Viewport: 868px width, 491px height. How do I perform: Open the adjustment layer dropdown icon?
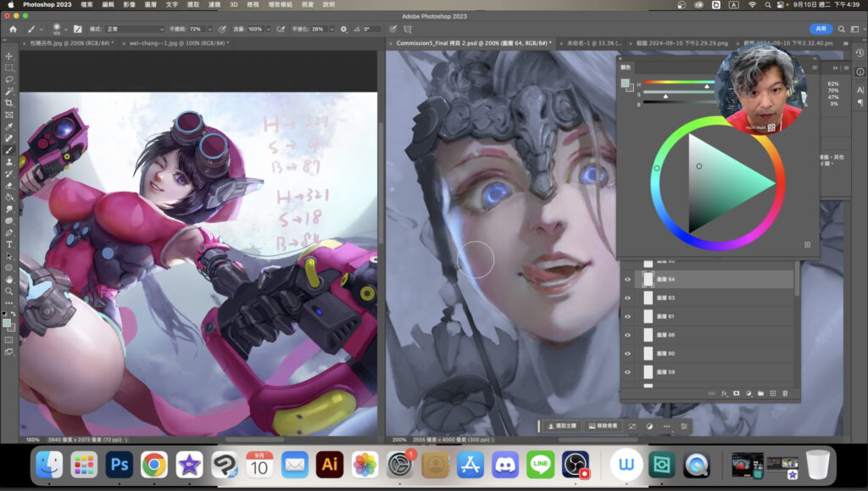click(748, 393)
